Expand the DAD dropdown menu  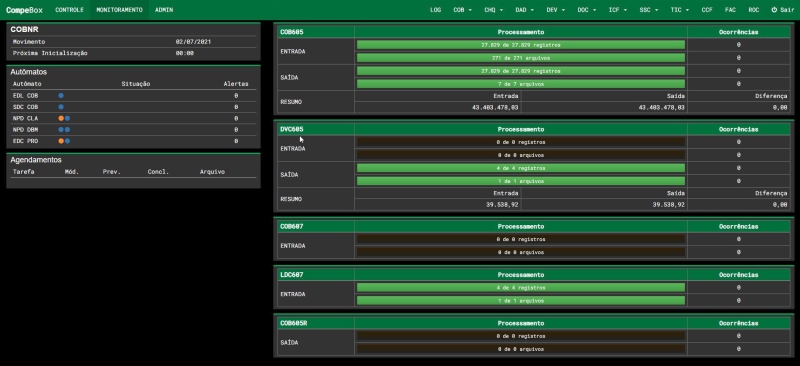(x=524, y=10)
